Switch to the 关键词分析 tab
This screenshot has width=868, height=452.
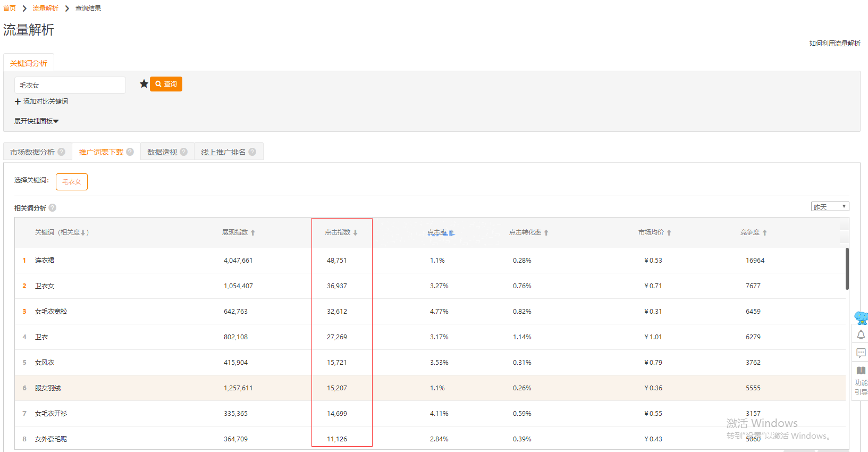pos(29,63)
